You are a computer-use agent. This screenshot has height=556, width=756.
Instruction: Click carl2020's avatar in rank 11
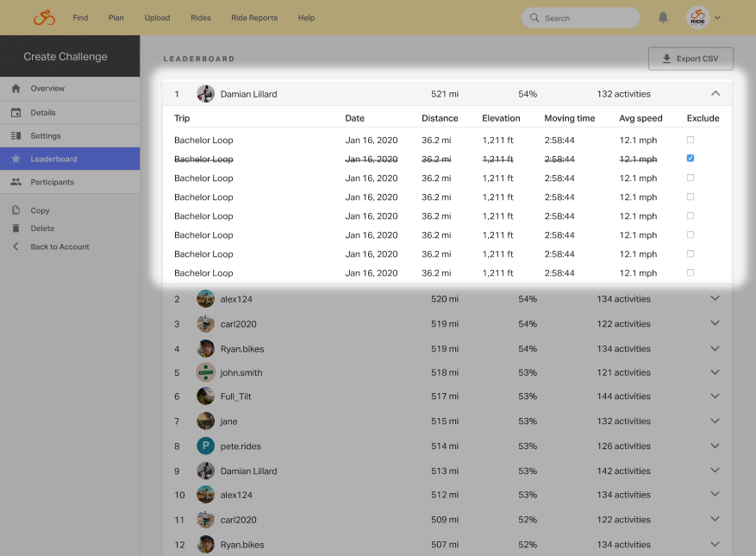coord(205,519)
